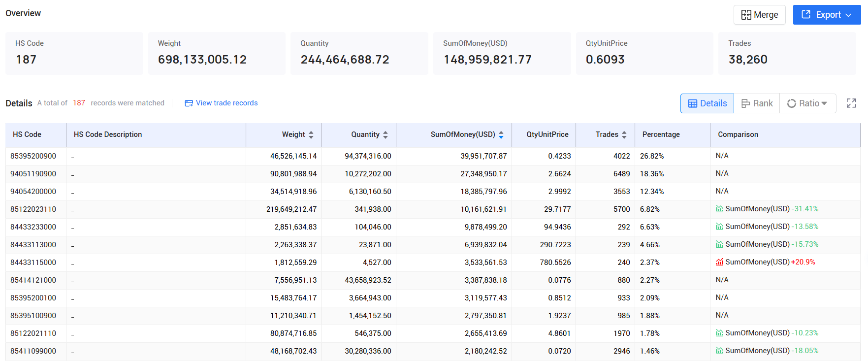The width and height of the screenshot is (868, 361).
Task: Click the -31.41% comparison value
Action: pos(805,209)
